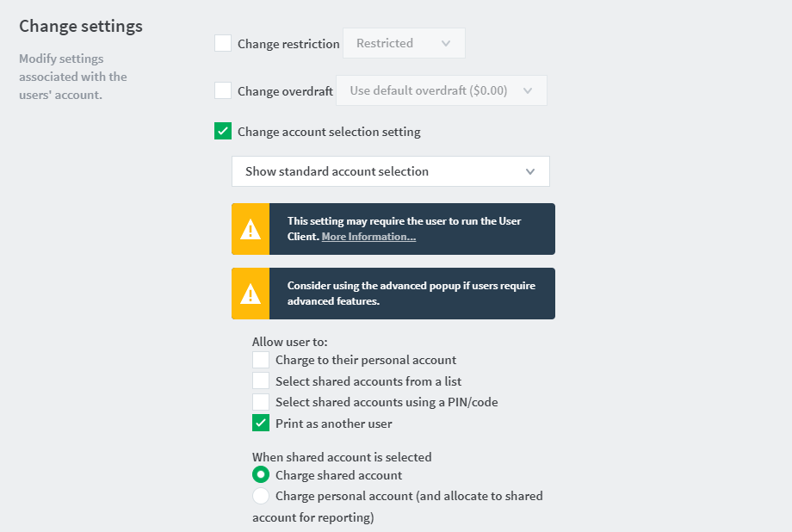The width and height of the screenshot is (792, 532).
Task: Uncheck Change account selection setting
Action: [223, 131]
